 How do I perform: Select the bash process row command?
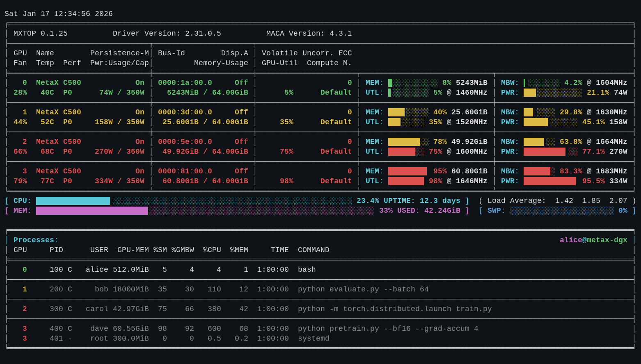tap(307, 270)
